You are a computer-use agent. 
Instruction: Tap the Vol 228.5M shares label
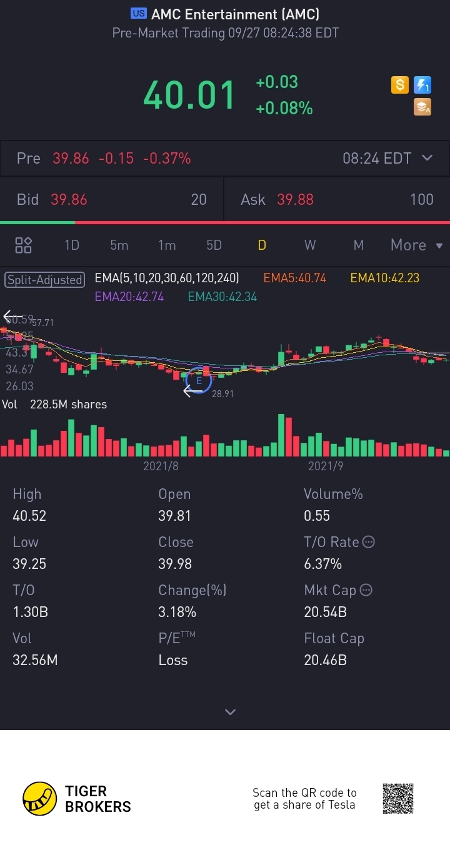pos(54,404)
